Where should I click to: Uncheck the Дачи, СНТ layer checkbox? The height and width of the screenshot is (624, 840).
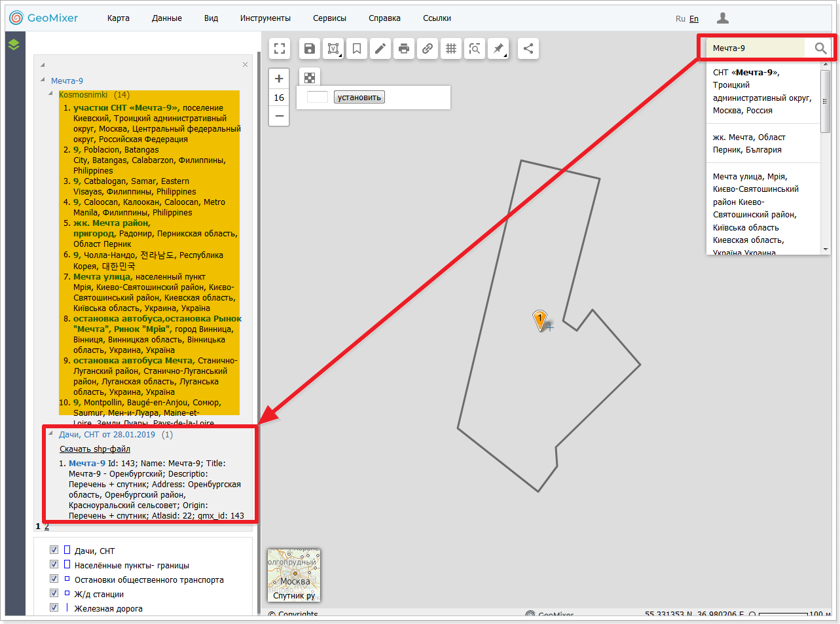coord(54,550)
